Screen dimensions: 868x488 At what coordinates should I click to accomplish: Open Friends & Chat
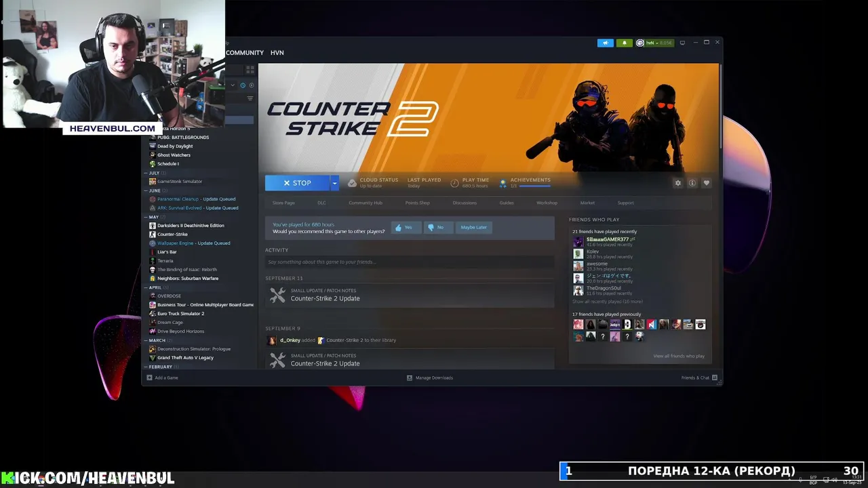click(x=699, y=378)
